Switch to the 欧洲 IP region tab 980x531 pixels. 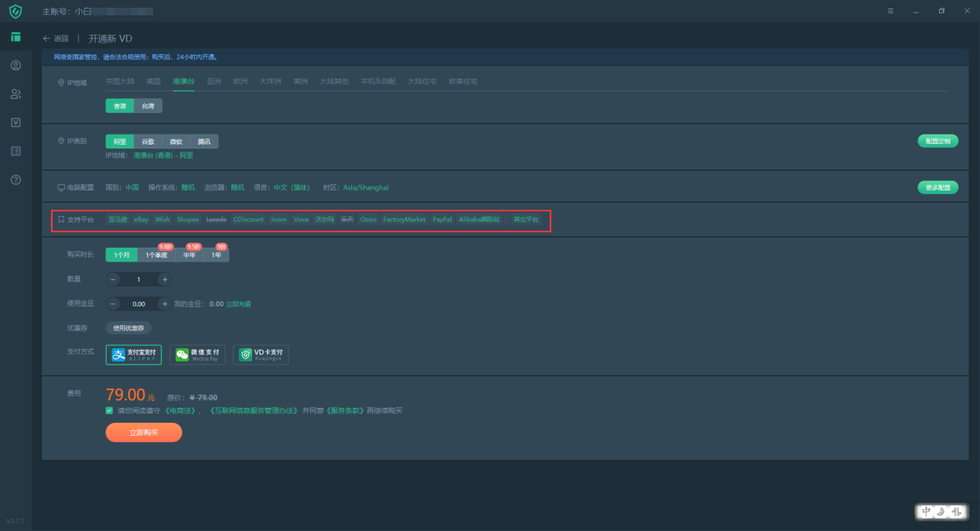point(240,81)
